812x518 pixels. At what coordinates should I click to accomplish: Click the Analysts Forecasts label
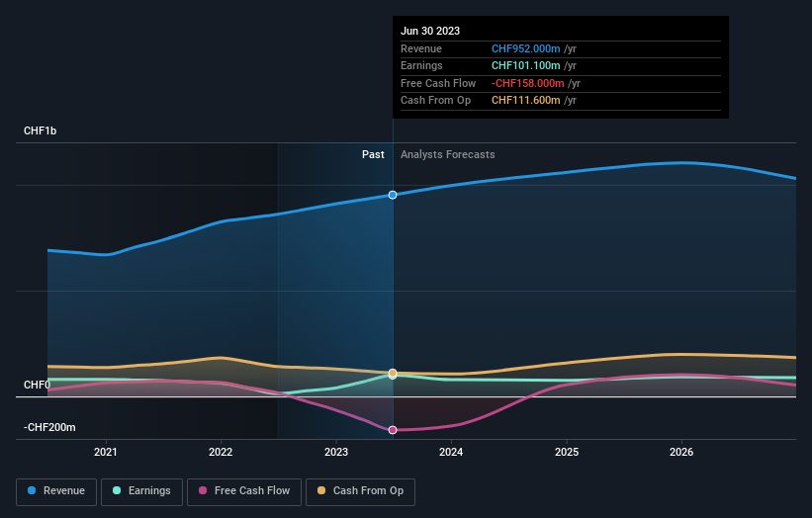click(447, 155)
